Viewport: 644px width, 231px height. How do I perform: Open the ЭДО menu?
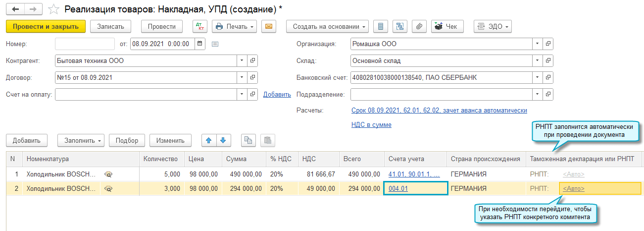click(492, 26)
